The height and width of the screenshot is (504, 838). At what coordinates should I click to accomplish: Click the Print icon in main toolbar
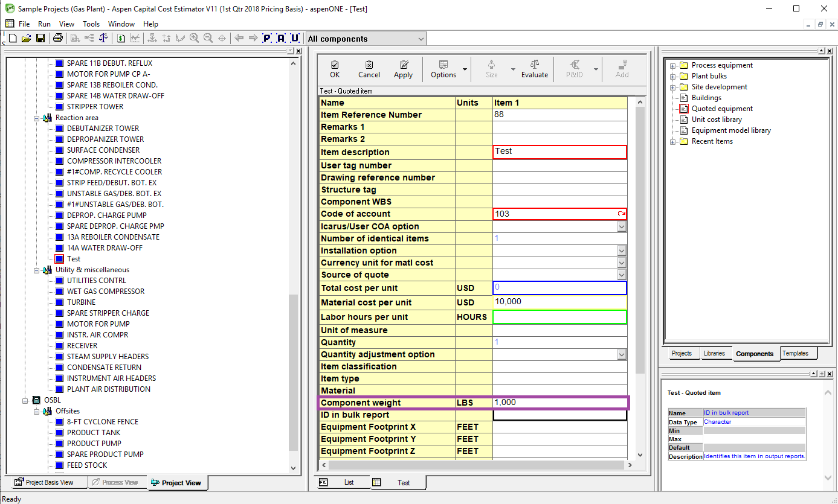pos(57,39)
